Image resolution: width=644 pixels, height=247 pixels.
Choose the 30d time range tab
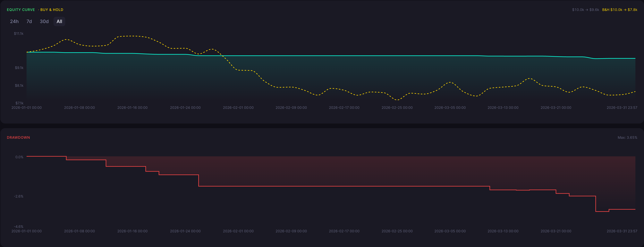(44, 21)
